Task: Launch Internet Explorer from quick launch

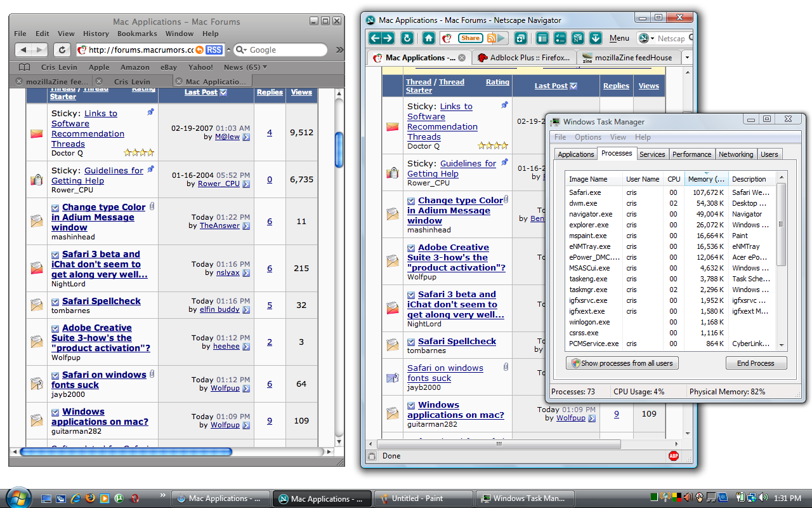Action: [75, 498]
